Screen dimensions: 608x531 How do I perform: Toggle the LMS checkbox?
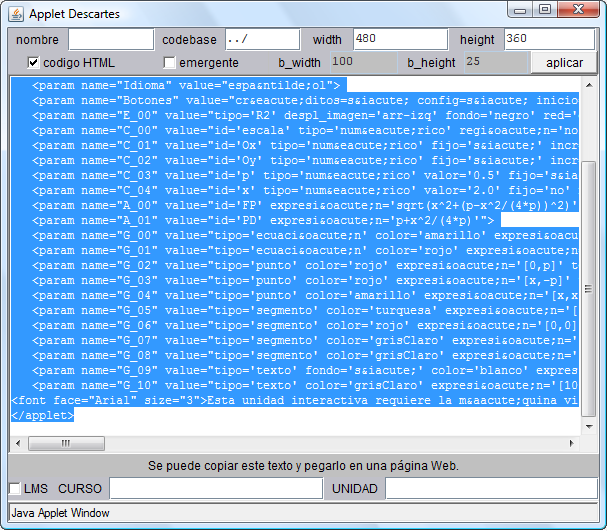[x=15, y=488]
